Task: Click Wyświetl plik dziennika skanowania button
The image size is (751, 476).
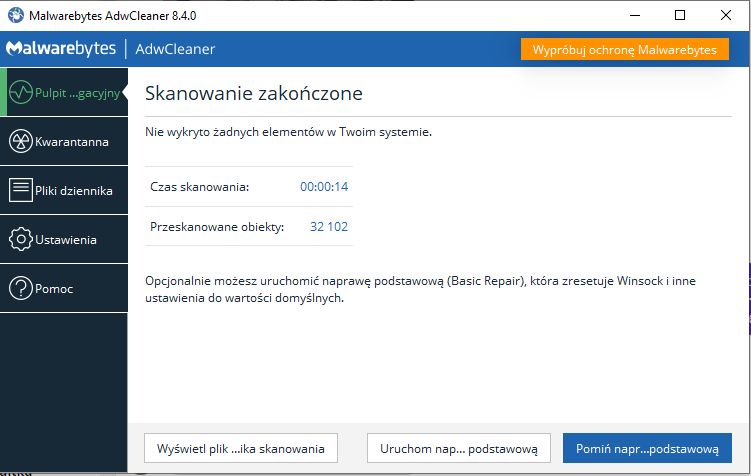Action: tap(241, 449)
